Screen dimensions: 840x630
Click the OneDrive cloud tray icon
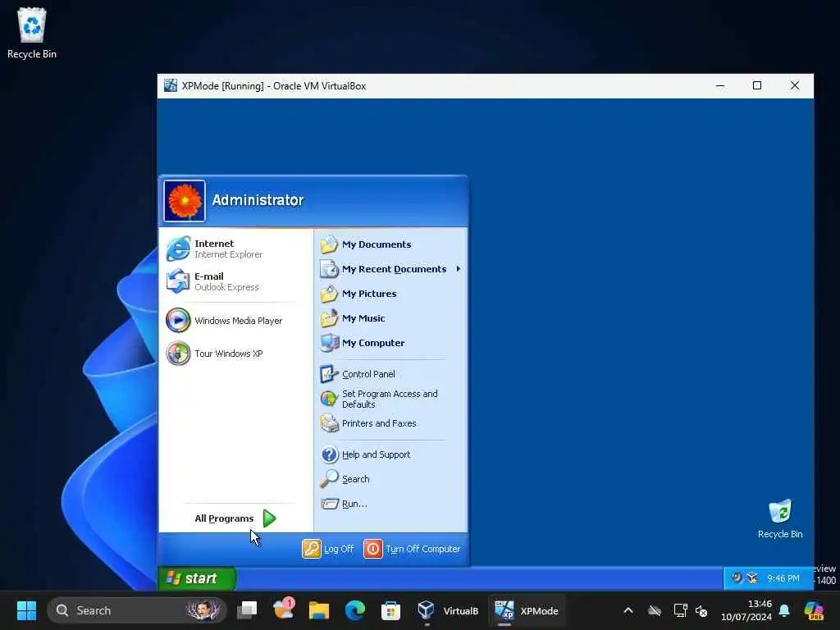(655, 610)
